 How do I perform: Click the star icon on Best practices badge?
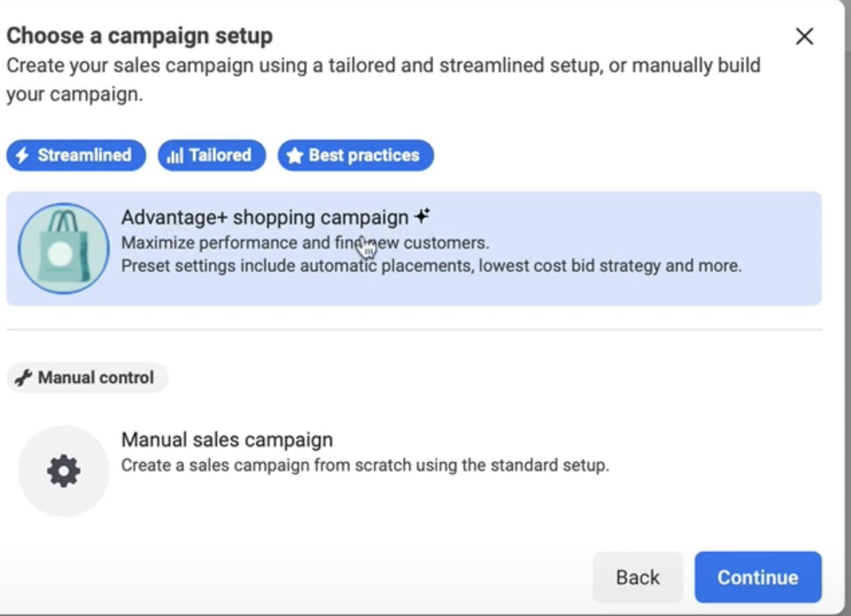(295, 156)
